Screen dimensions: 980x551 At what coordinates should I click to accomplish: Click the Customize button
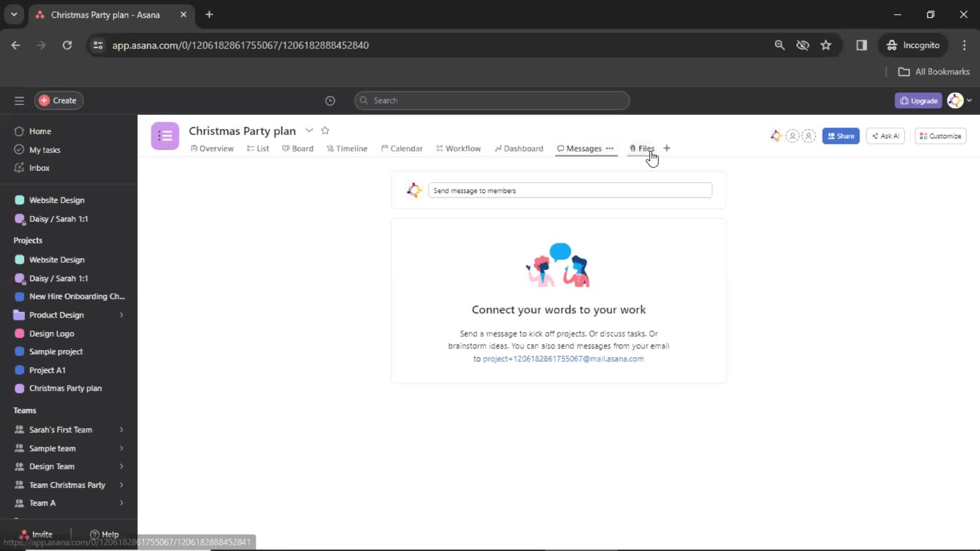(942, 135)
